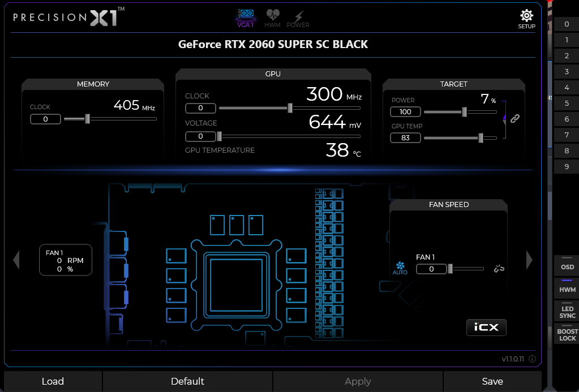Click the GPU clock offset input field

point(200,108)
